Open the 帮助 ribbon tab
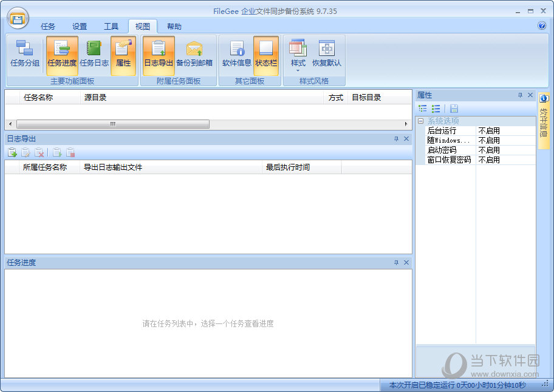Viewport: 554px width, 392px height. point(174,27)
